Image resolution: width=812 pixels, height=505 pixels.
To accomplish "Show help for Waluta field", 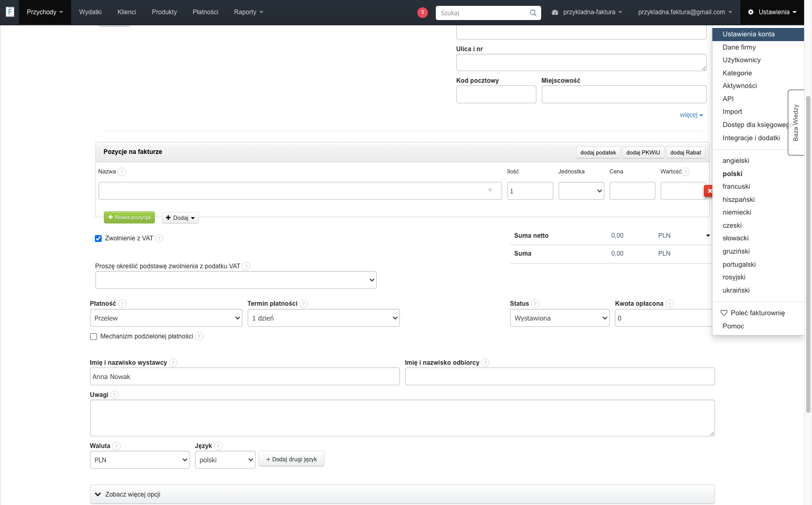I will pos(116,446).
